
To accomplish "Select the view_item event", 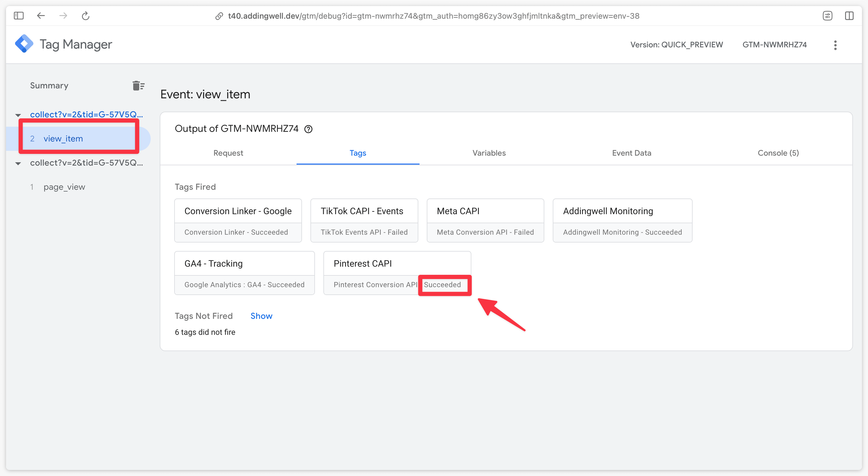I will (78, 139).
